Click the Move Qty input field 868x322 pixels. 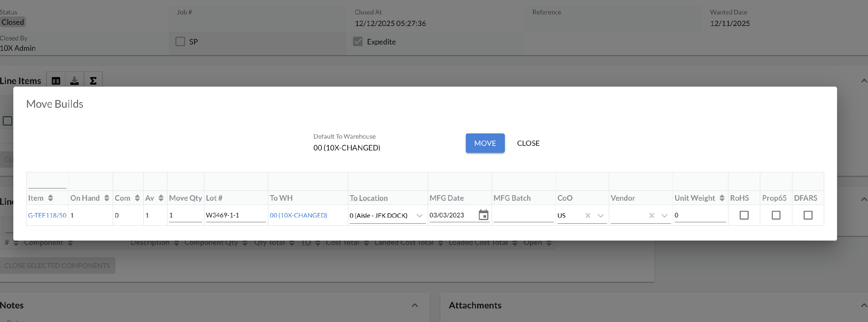click(185, 215)
